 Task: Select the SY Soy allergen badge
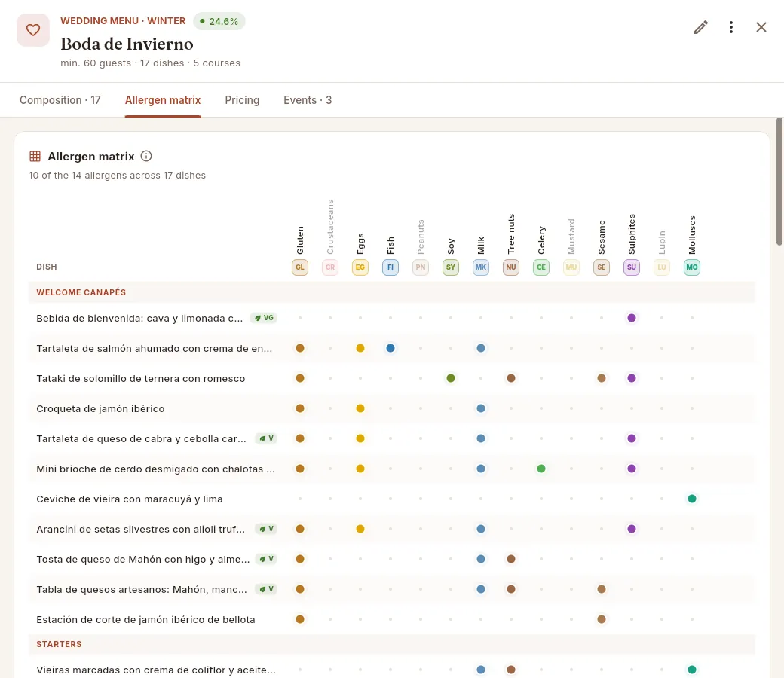(x=451, y=267)
